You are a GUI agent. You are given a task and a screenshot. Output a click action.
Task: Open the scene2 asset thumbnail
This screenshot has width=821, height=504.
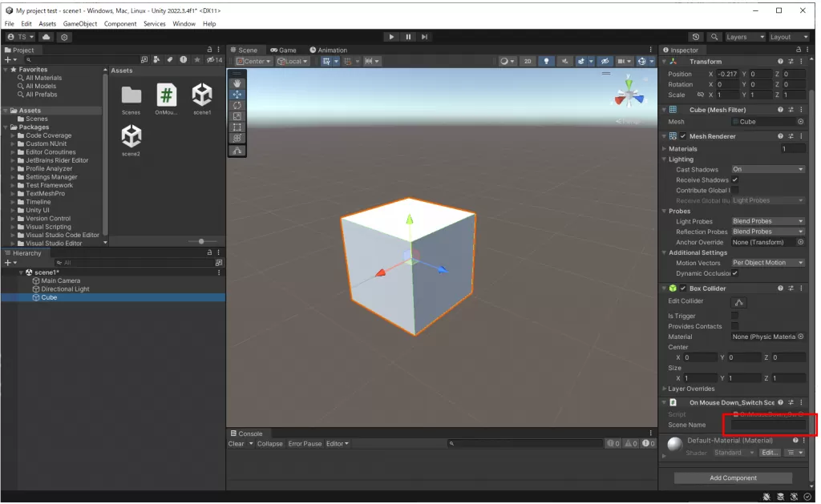click(x=131, y=136)
